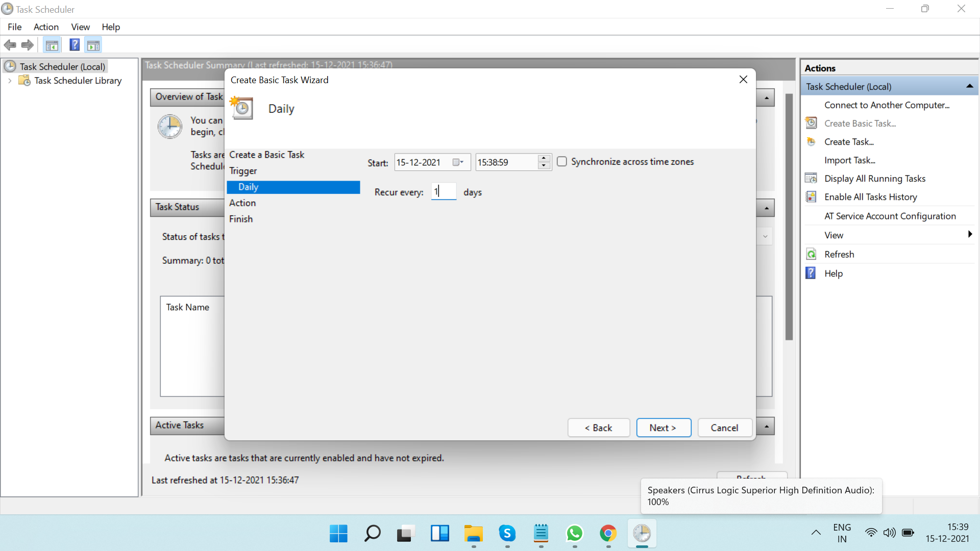Image resolution: width=980 pixels, height=551 pixels.
Task: Click the blue Help toolbar icon
Action: pyautogui.click(x=75, y=45)
